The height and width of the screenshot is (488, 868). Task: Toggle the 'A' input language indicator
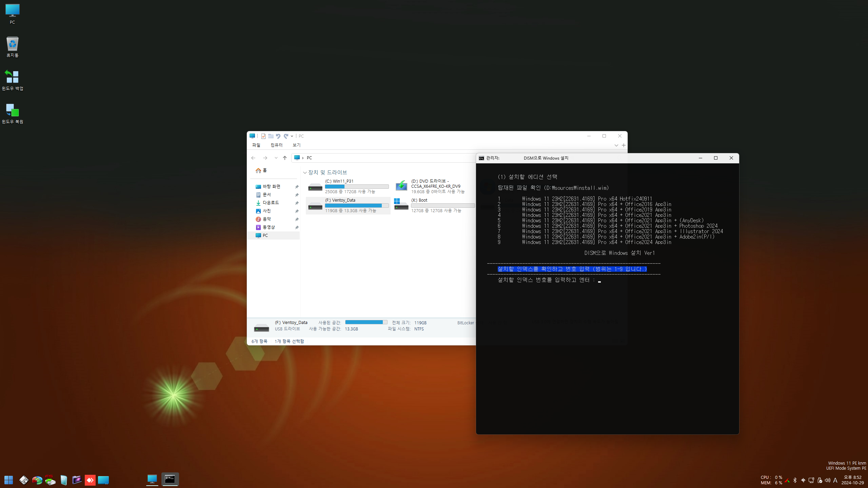[835, 480]
